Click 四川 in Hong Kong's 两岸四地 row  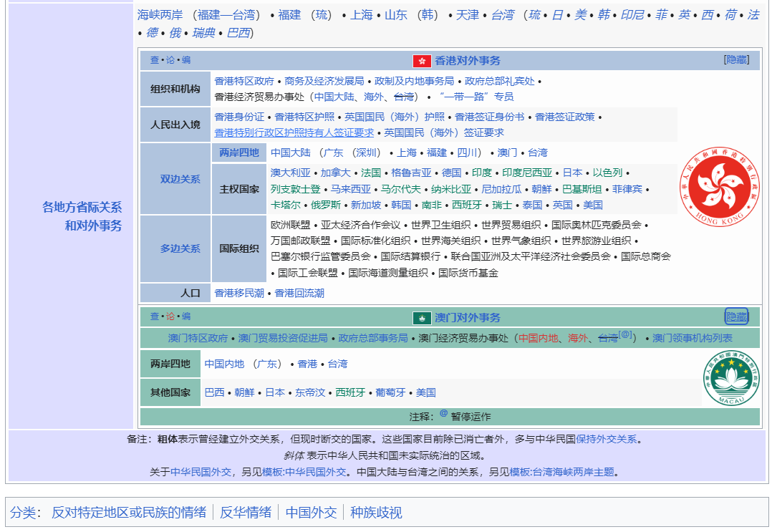pyautogui.click(x=467, y=153)
